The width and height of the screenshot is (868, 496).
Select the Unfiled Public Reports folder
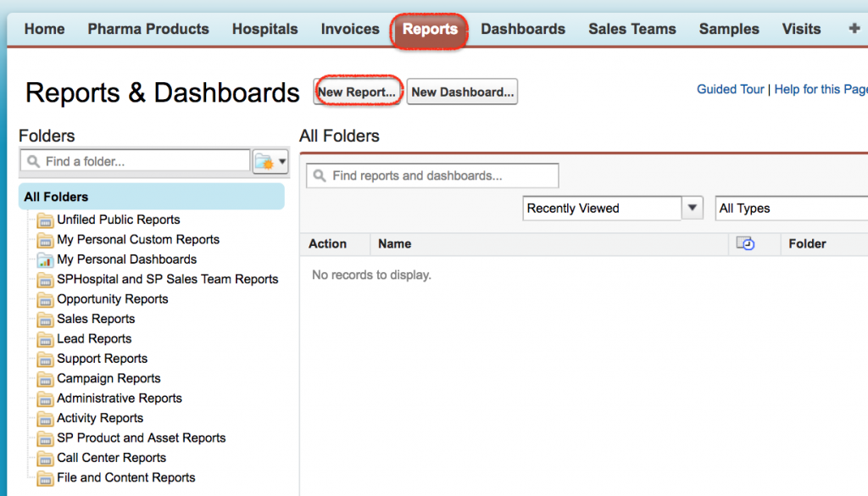click(117, 220)
